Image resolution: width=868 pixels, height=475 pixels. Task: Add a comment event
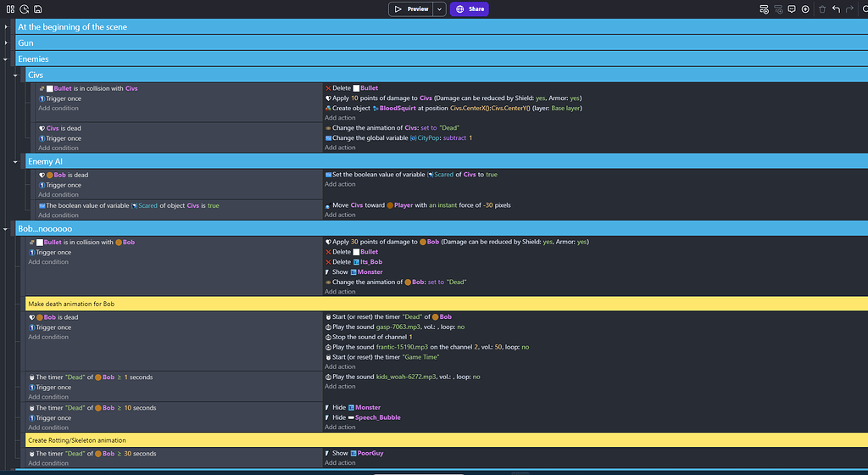(x=792, y=8)
